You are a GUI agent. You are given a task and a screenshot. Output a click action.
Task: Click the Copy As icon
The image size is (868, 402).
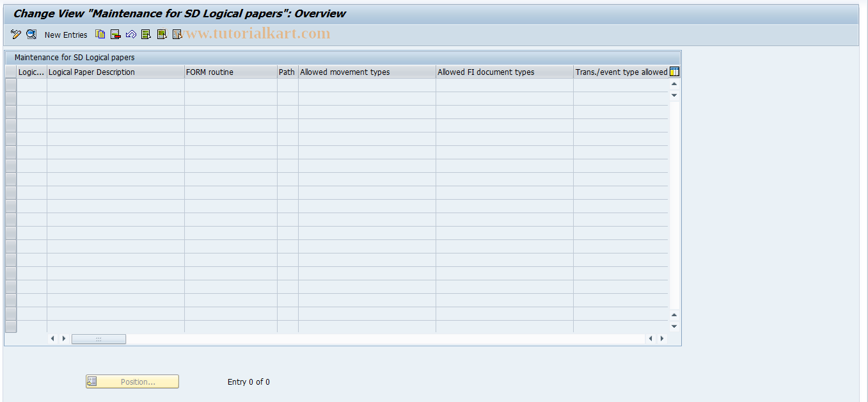click(x=100, y=35)
